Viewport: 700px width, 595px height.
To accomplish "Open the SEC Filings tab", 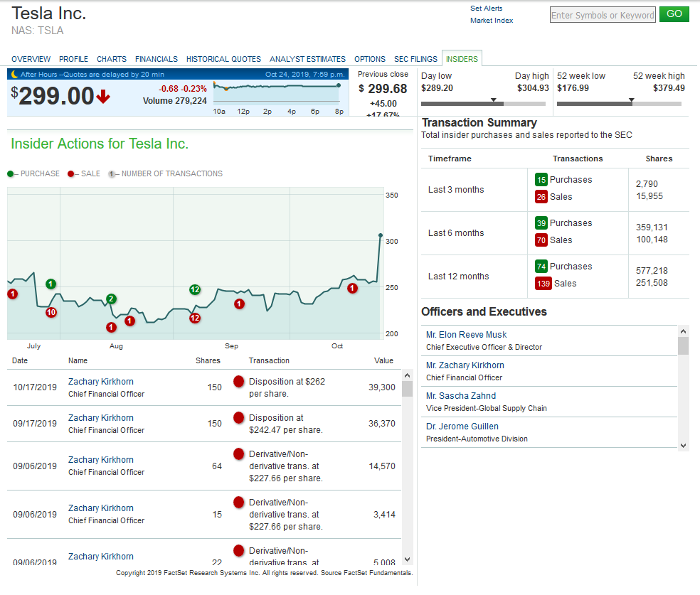I will (415, 59).
